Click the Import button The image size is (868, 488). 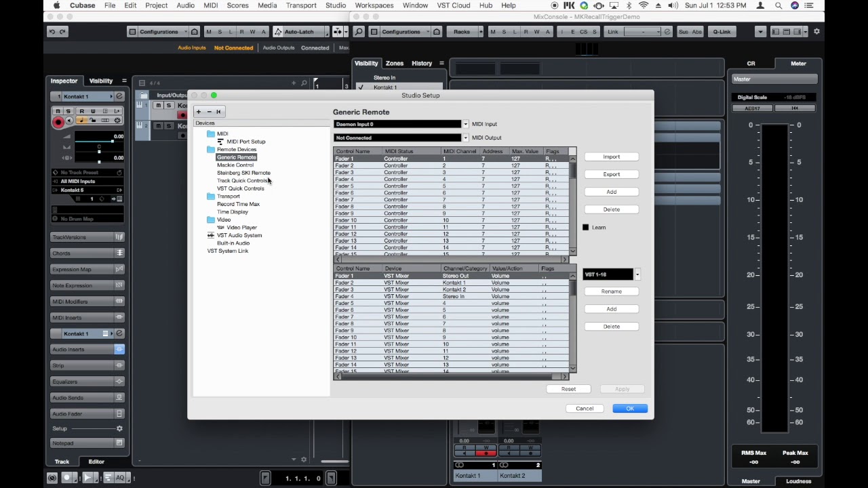tap(612, 157)
